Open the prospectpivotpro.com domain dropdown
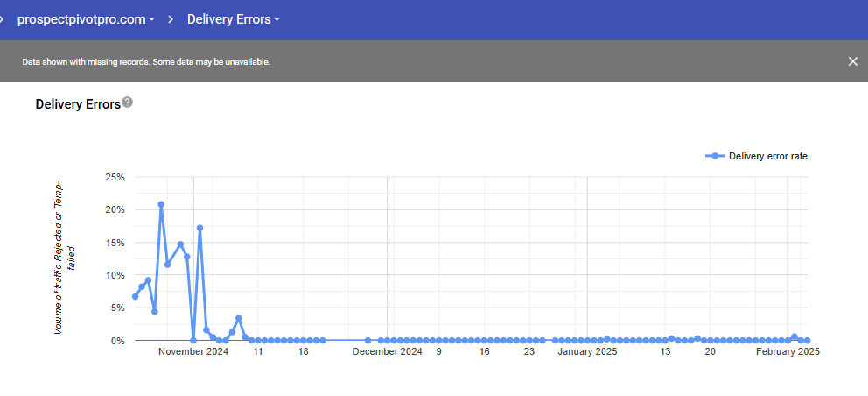Image resolution: width=868 pixels, height=396 pixels. coord(86,19)
